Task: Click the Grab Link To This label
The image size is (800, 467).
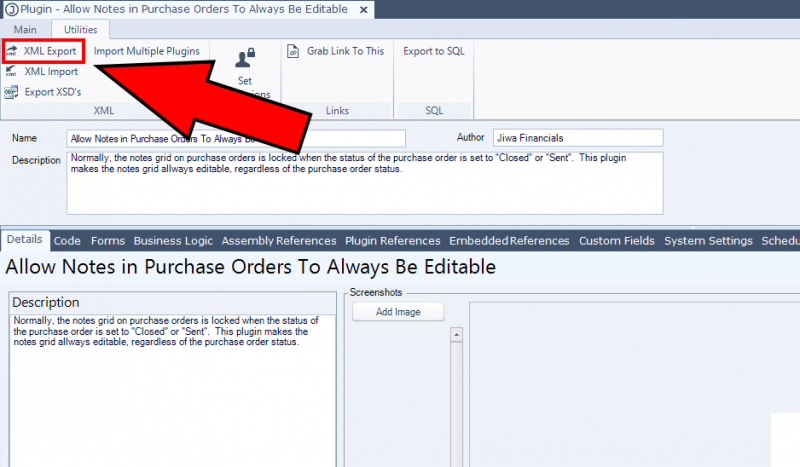Action: coord(345,51)
